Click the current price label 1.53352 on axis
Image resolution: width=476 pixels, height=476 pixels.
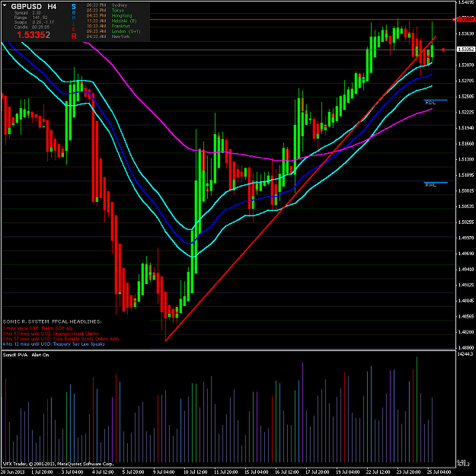(465, 50)
